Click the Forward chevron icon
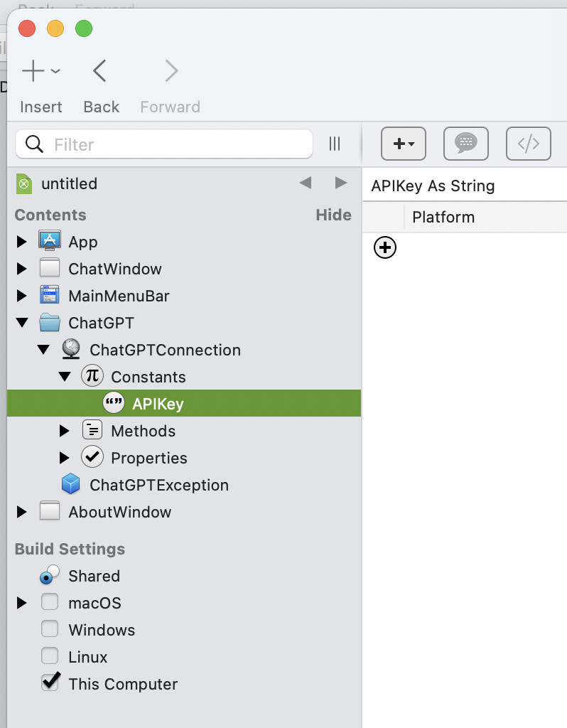The height and width of the screenshot is (728, 567). (x=171, y=71)
